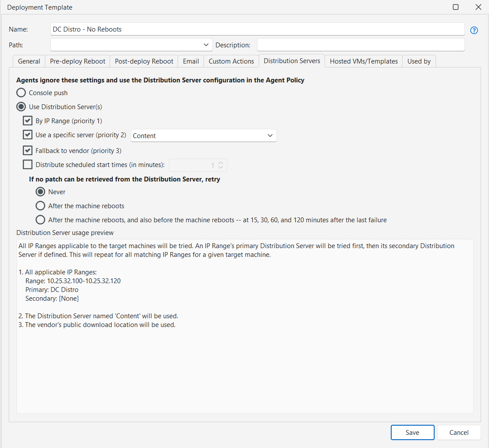The height and width of the screenshot is (448, 489).
Task: Select the Console push radio option
Action: (21, 93)
